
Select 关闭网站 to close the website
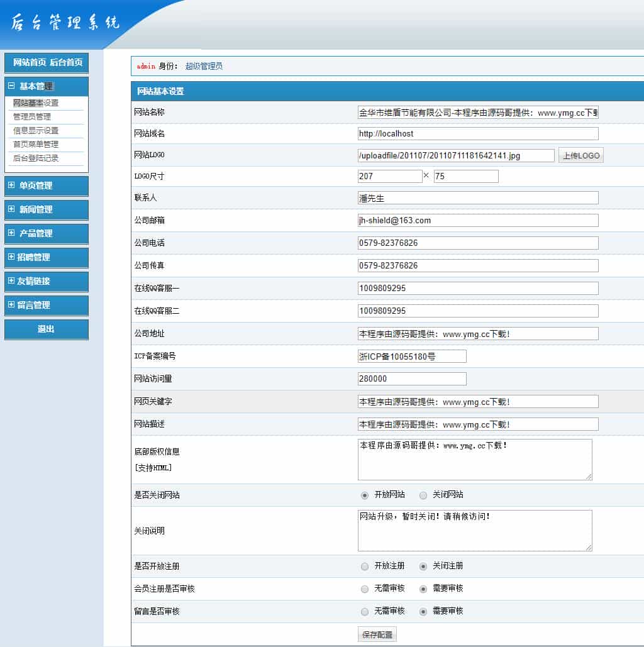(423, 495)
